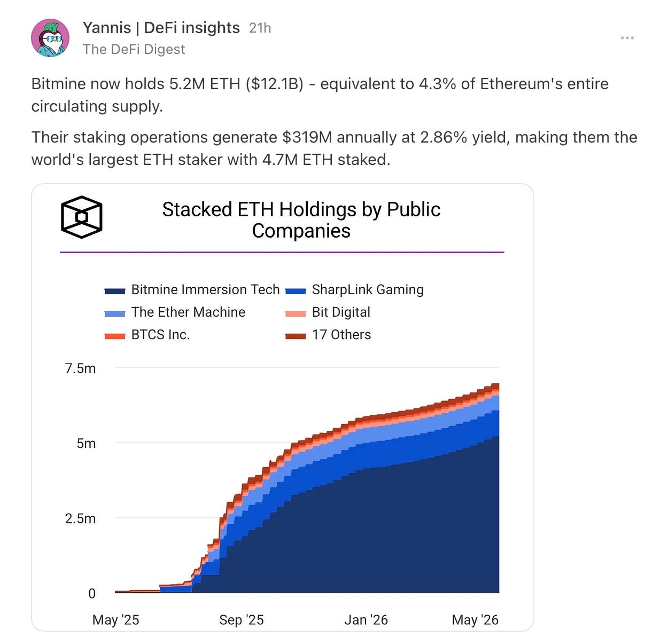The width and height of the screenshot is (653, 644).
Task: Click salmon Bit Digital legend color swatch
Action: (x=296, y=313)
